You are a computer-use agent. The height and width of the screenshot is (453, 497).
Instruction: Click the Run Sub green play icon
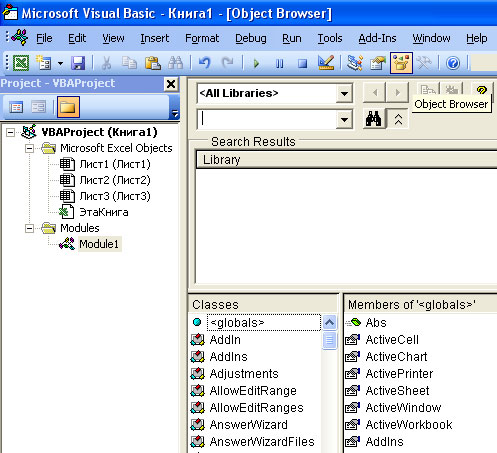click(256, 63)
